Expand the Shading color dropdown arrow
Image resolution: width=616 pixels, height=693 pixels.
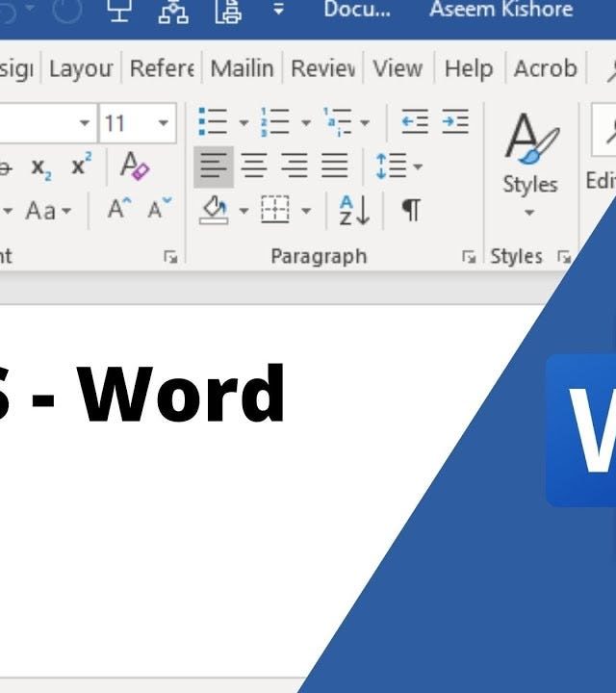[244, 211]
